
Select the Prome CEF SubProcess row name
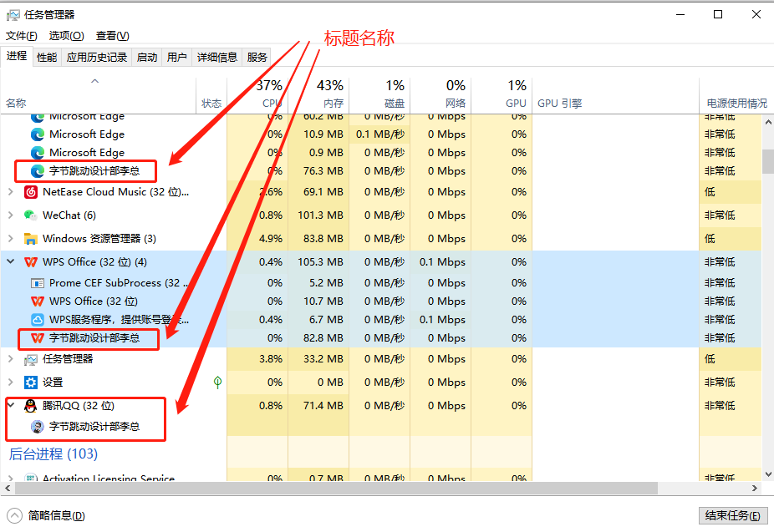tap(119, 283)
